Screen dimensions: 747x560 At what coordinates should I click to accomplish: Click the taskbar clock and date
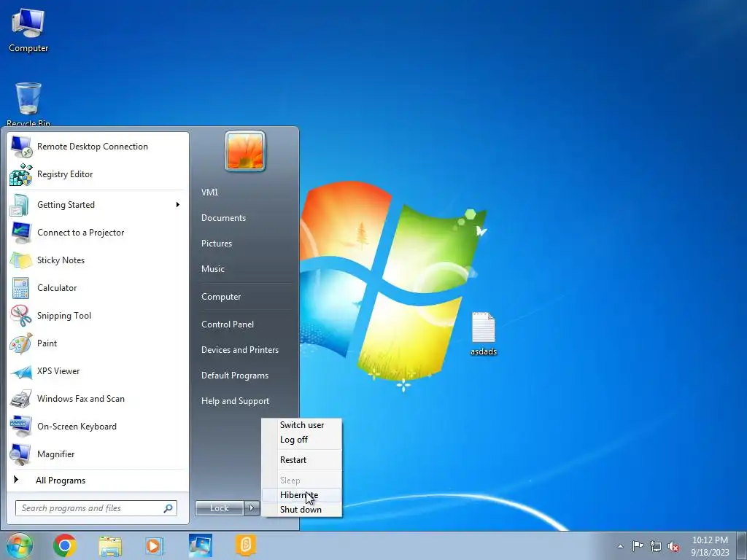710,546
